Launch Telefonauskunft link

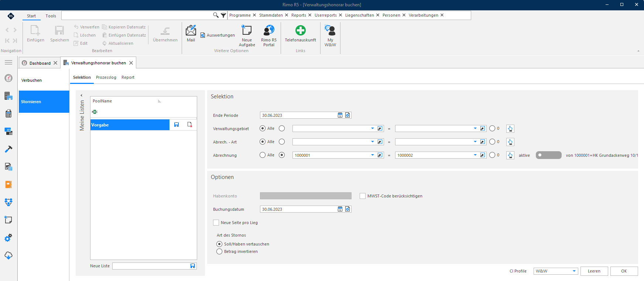(x=301, y=33)
